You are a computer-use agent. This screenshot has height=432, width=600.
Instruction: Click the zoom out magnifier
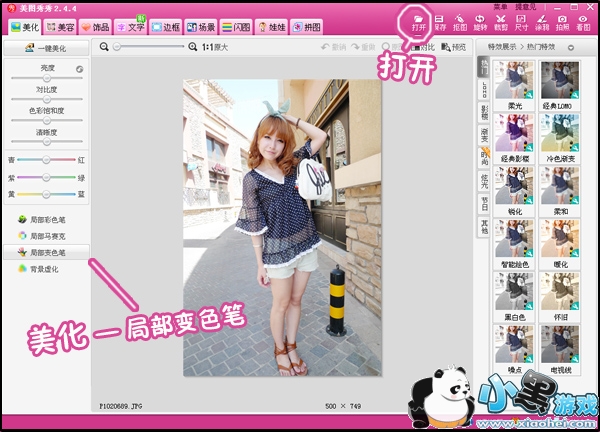[x=104, y=47]
